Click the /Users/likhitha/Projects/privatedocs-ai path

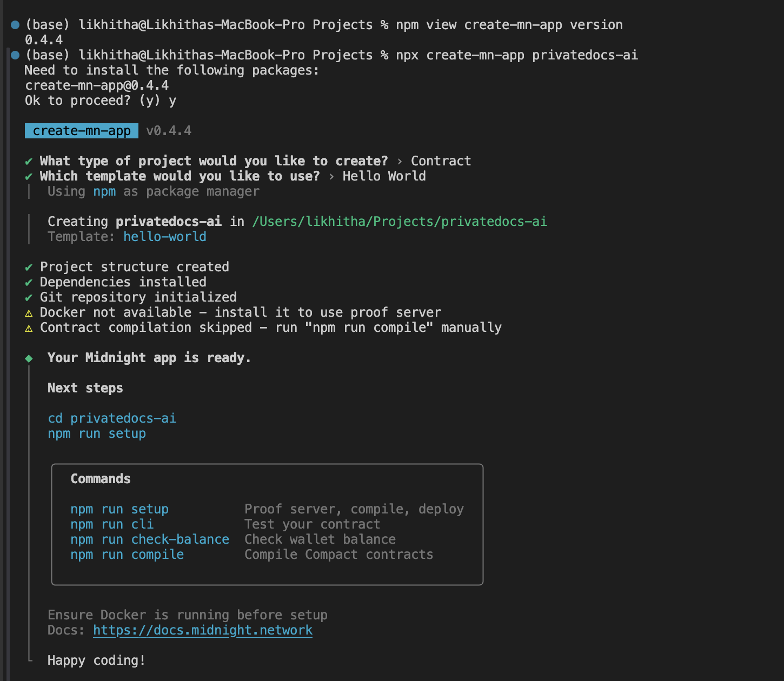[x=400, y=222]
